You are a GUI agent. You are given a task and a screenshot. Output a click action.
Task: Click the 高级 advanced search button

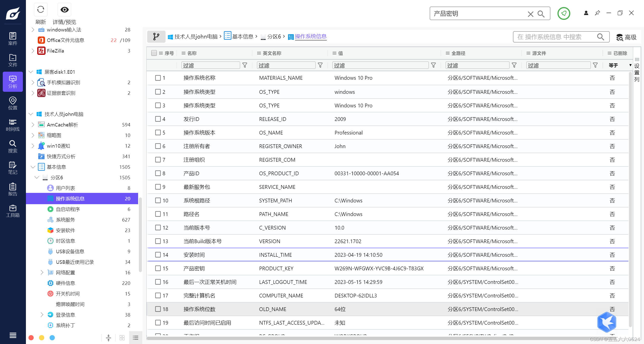coord(626,37)
